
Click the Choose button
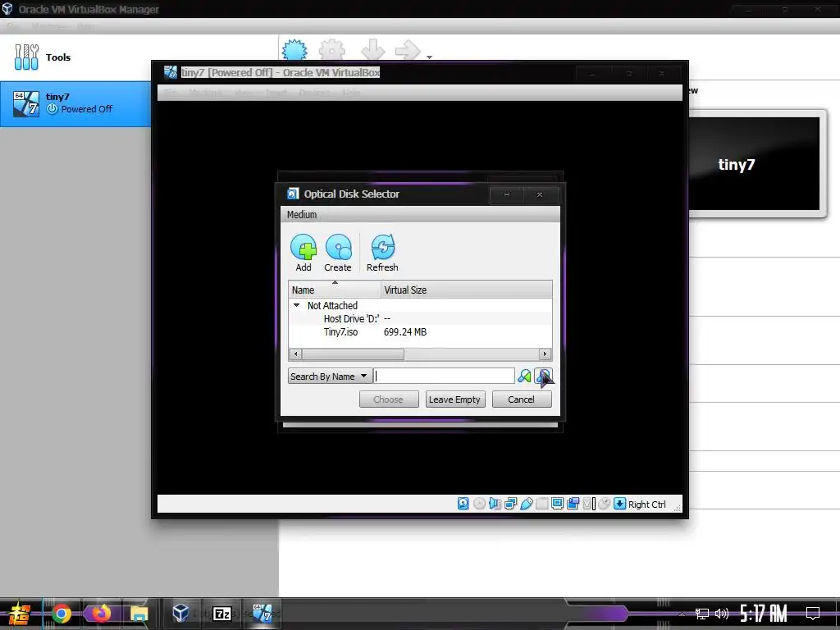tap(389, 399)
